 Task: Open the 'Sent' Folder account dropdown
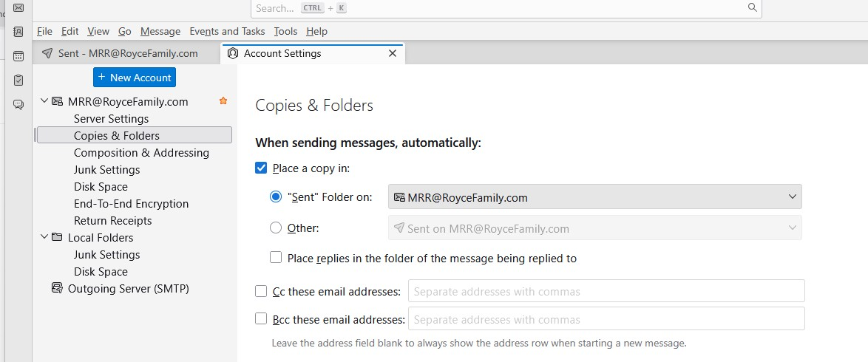594,197
